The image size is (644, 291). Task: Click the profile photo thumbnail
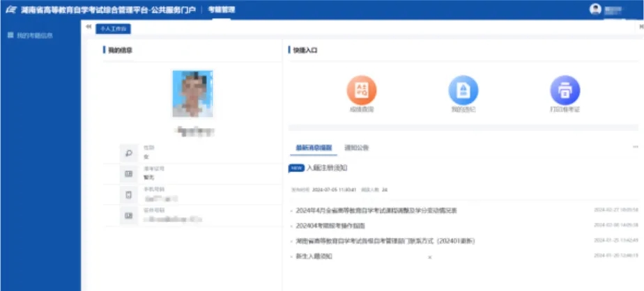pos(192,93)
